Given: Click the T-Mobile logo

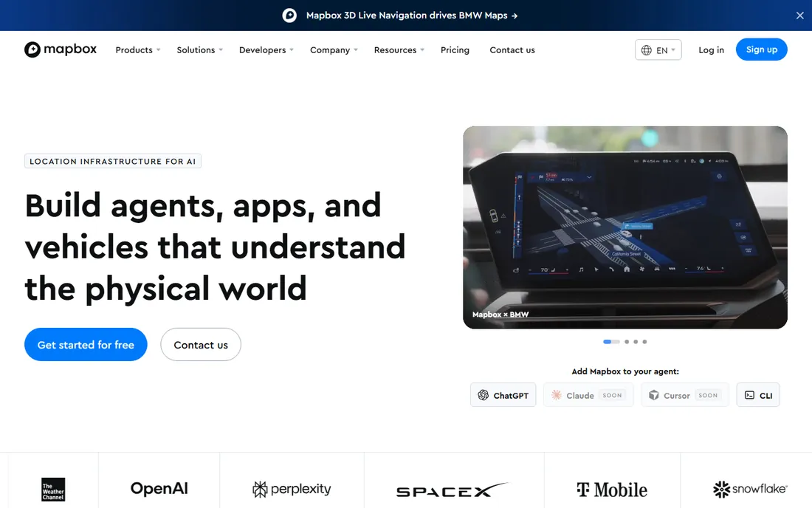Looking at the screenshot, I should click(612, 490).
